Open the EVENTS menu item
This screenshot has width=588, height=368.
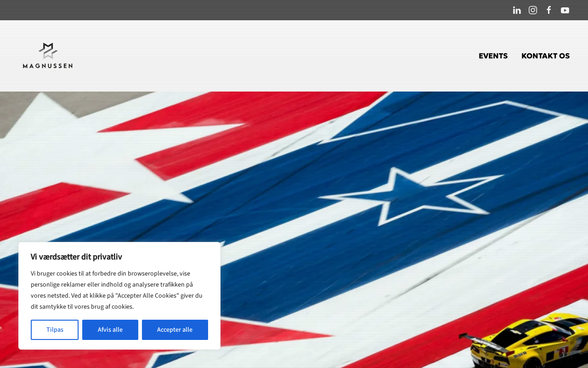click(493, 56)
